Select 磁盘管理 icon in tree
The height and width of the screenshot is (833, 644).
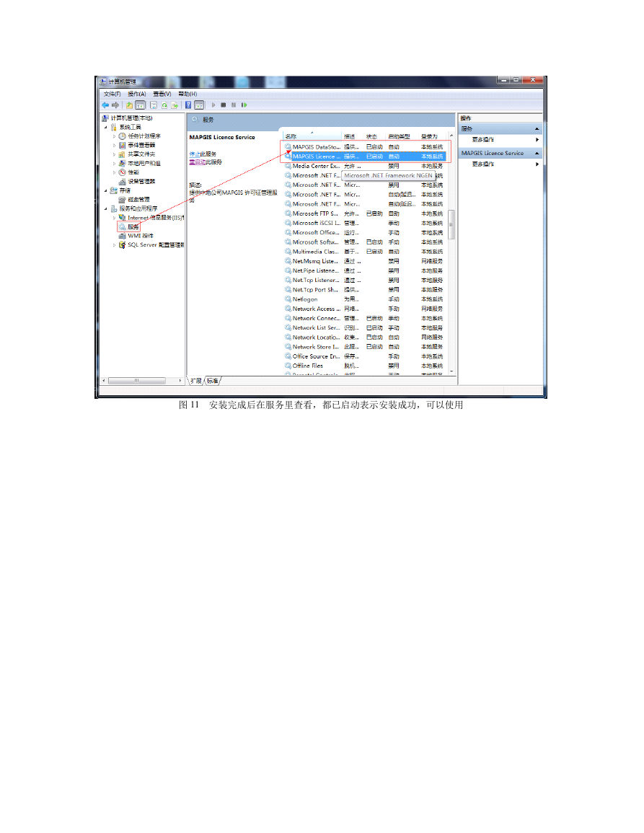pyautogui.click(x=122, y=199)
